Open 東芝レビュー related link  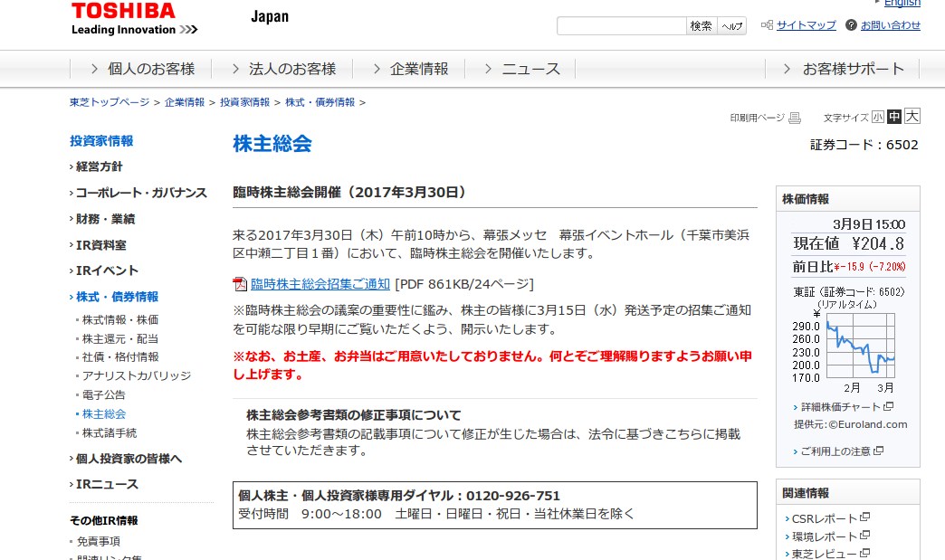point(825,554)
